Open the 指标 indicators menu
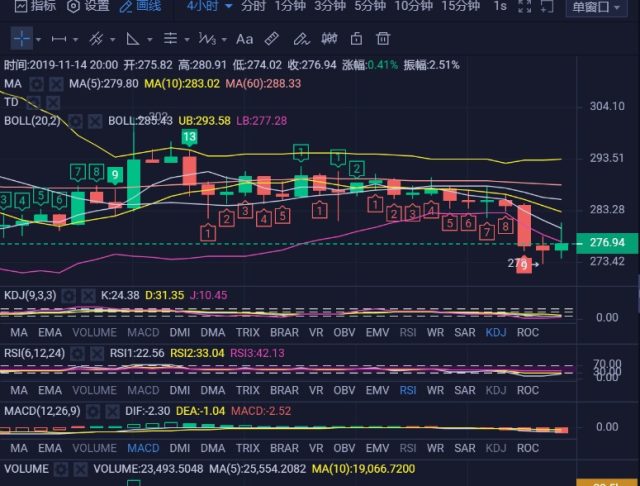 click(35, 6)
